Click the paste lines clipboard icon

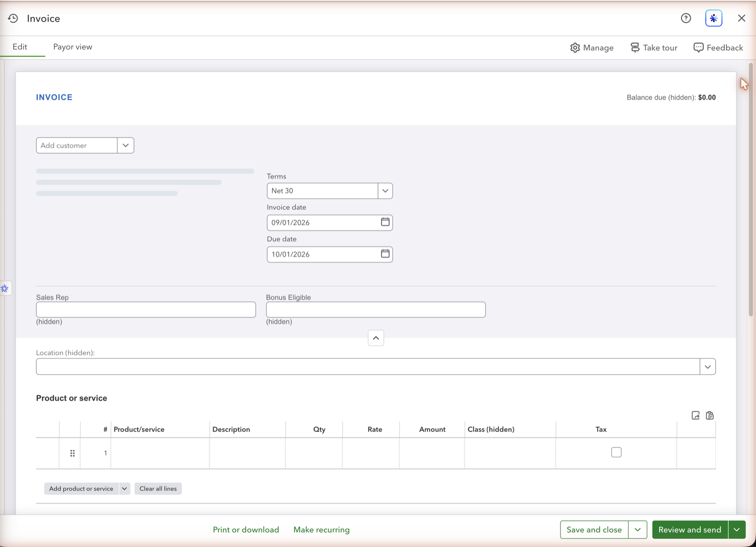coord(710,416)
